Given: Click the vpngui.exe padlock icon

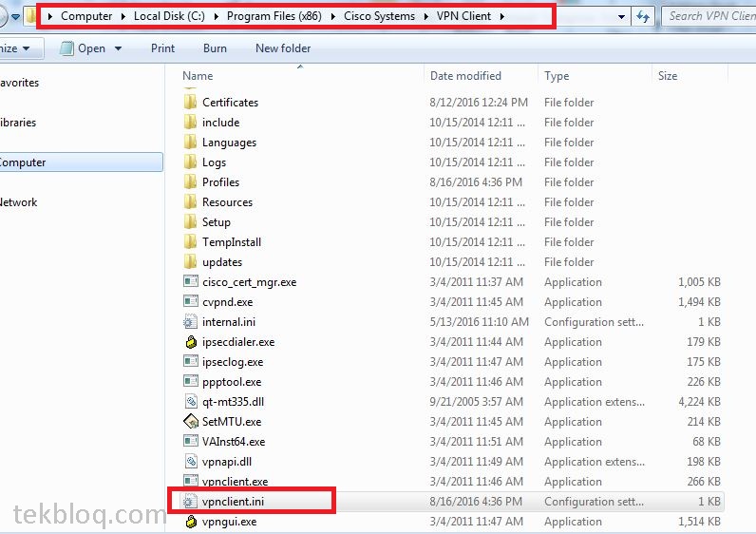Looking at the screenshot, I should point(191,521).
